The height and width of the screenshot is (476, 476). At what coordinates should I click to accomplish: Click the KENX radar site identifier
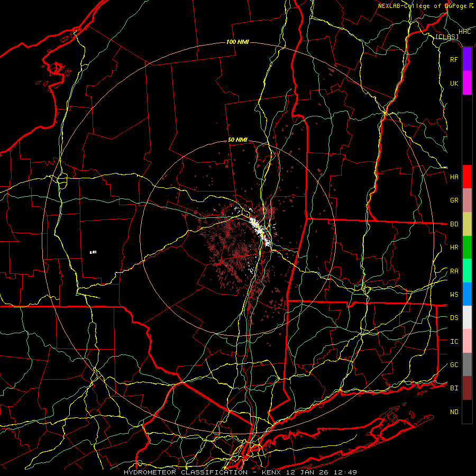click(272, 472)
